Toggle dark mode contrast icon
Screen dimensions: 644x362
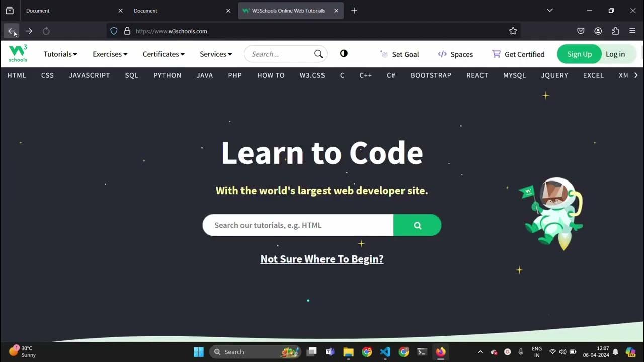(x=344, y=53)
